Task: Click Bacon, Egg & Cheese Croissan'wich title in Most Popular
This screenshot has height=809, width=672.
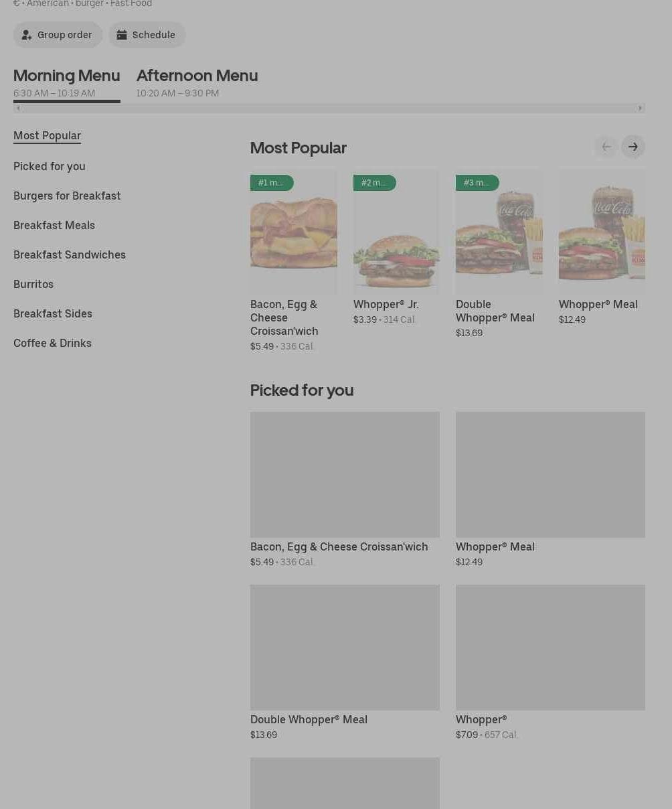Action: 284,317
